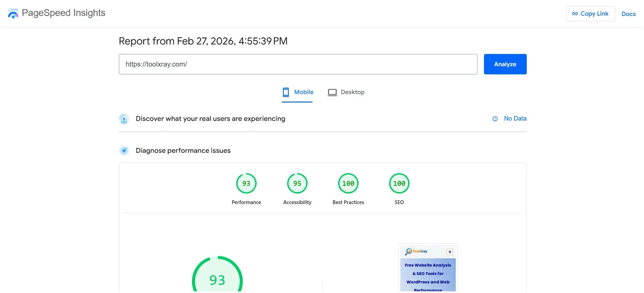644x293 pixels.
Task: Click the SEO label under gauge
Action: pos(399,202)
